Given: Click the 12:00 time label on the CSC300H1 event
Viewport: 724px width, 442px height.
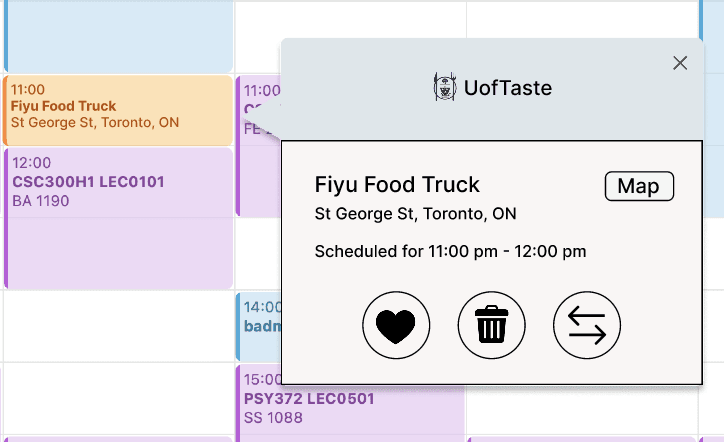Looking at the screenshot, I should pos(31,163).
